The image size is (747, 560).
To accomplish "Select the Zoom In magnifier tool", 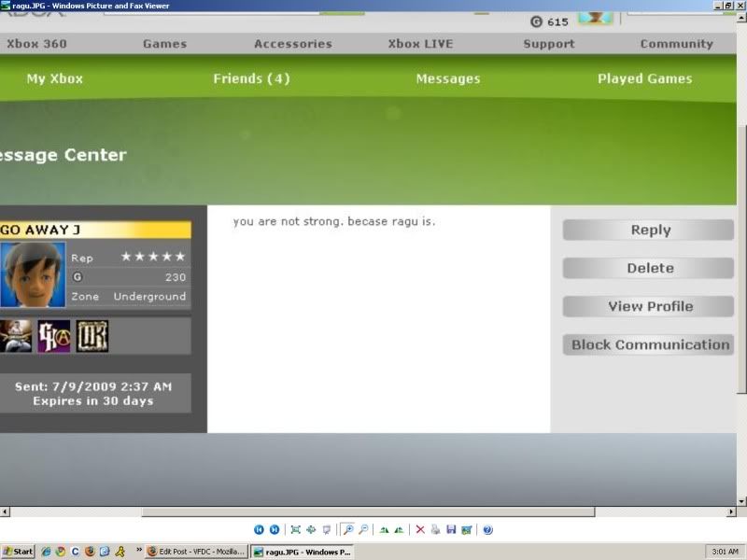I will (x=348, y=529).
